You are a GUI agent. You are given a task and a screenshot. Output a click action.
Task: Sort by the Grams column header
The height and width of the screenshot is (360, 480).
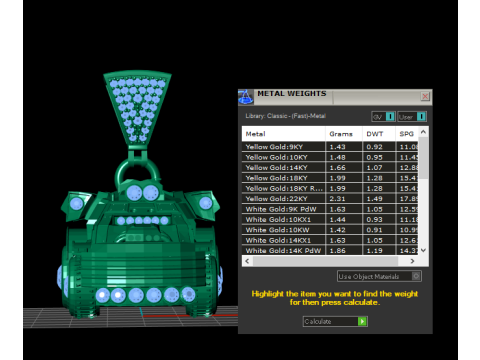[344, 134]
